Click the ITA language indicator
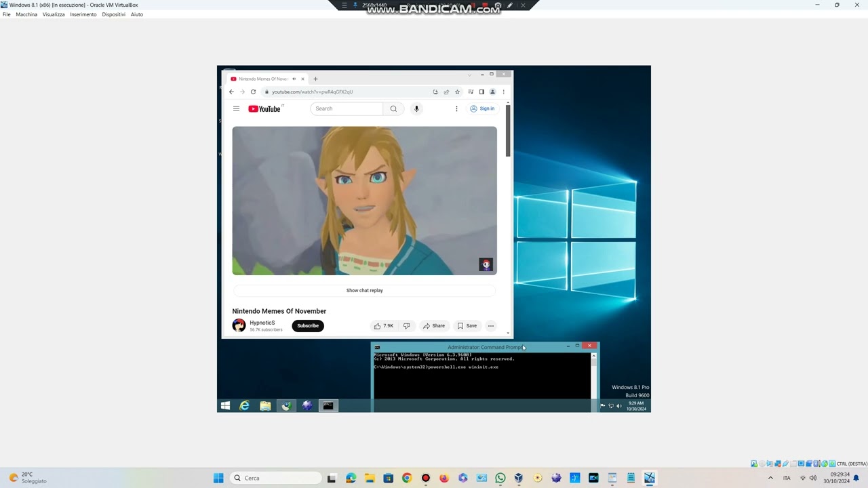 coord(787,478)
